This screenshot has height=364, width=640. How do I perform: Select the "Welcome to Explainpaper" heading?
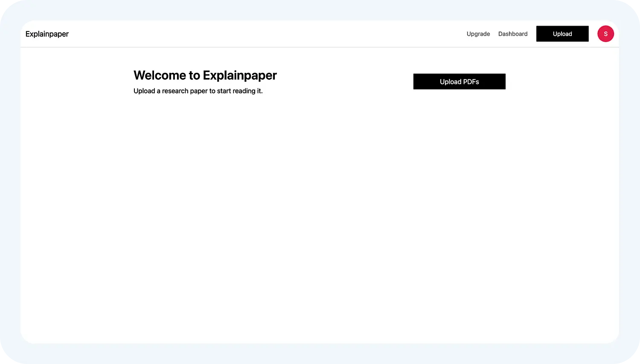point(205,75)
